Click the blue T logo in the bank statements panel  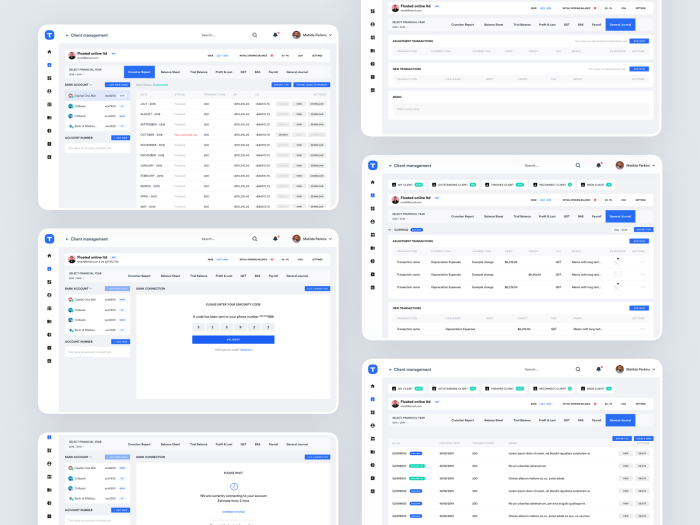pyautogui.click(x=50, y=35)
